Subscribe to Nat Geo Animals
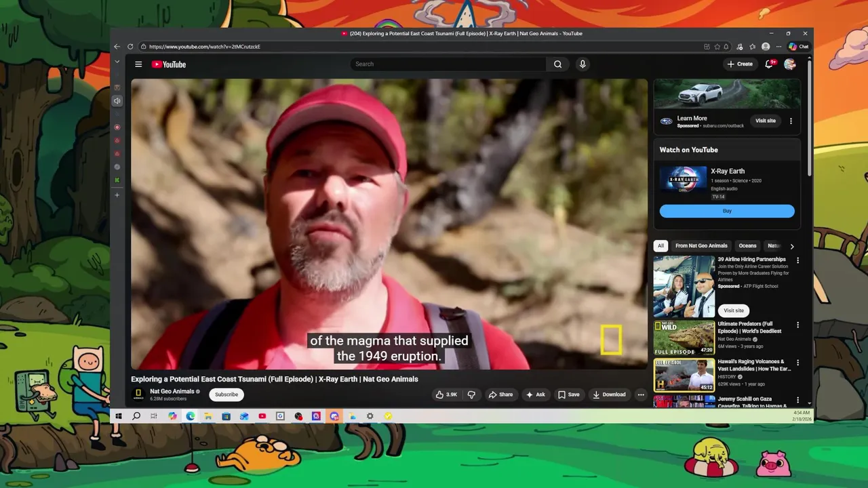The height and width of the screenshot is (488, 868). (x=226, y=394)
